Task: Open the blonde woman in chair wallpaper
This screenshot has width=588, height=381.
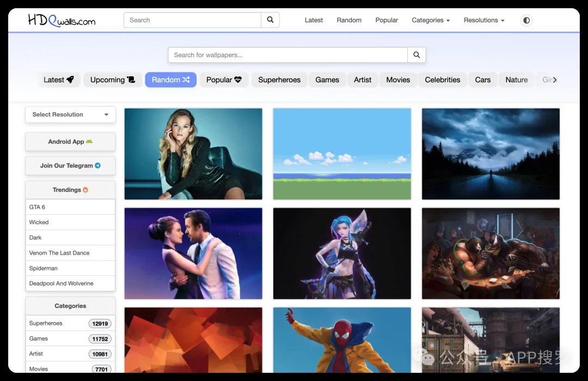Action: (x=193, y=154)
